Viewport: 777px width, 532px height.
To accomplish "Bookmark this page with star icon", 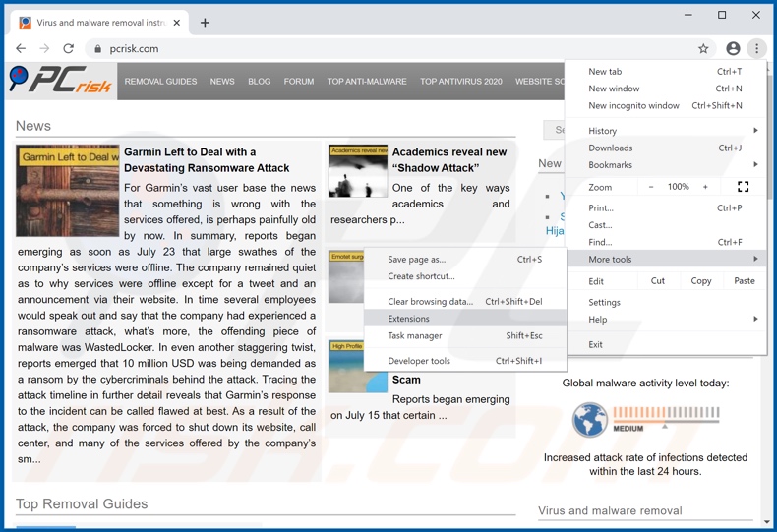I will pos(703,48).
